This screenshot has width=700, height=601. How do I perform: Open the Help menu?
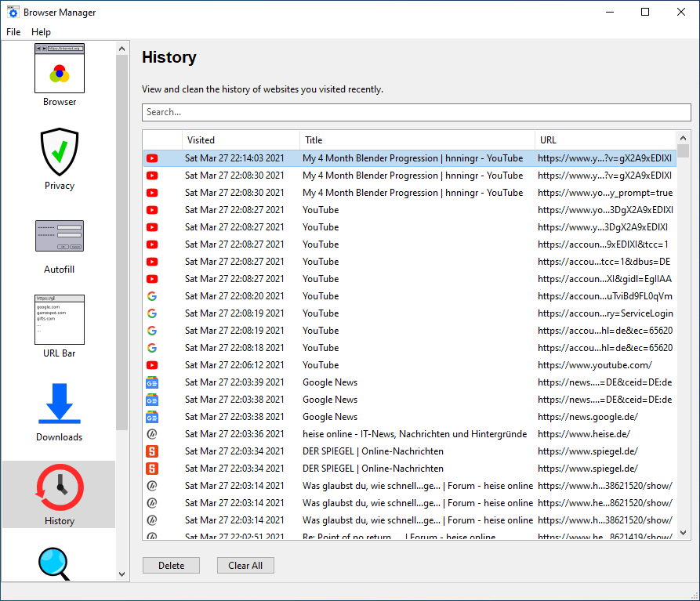pos(41,32)
